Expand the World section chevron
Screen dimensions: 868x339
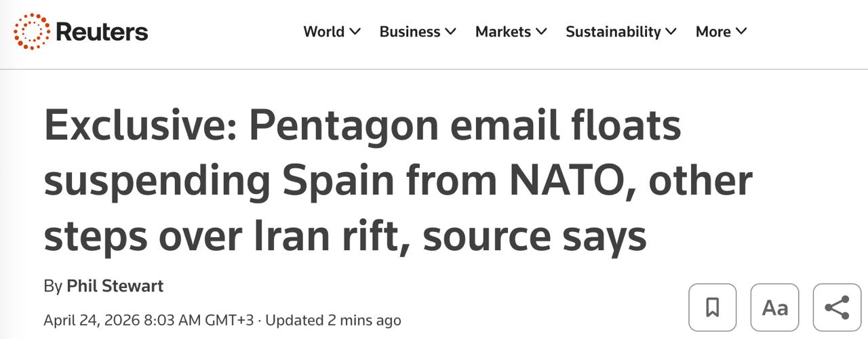click(x=355, y=31)
